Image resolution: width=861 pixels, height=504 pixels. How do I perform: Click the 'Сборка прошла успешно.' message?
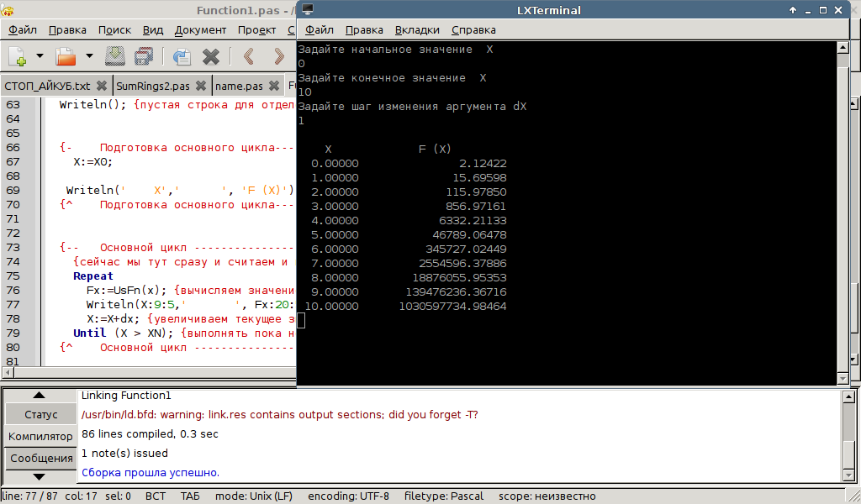151,472
